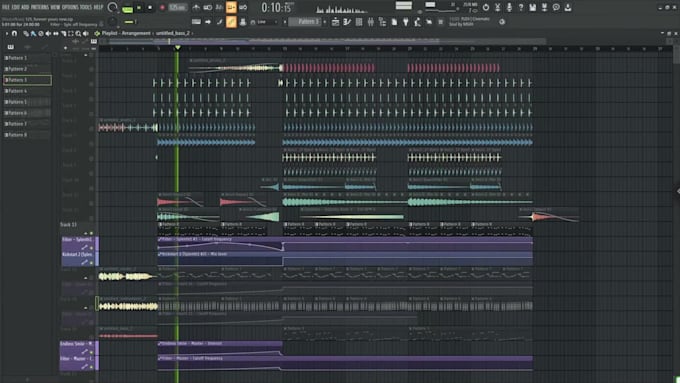Disable the highlighted multilink to controllers button
Screen dimensions: 680x383
pyautogui.click(x=231, y=22)
